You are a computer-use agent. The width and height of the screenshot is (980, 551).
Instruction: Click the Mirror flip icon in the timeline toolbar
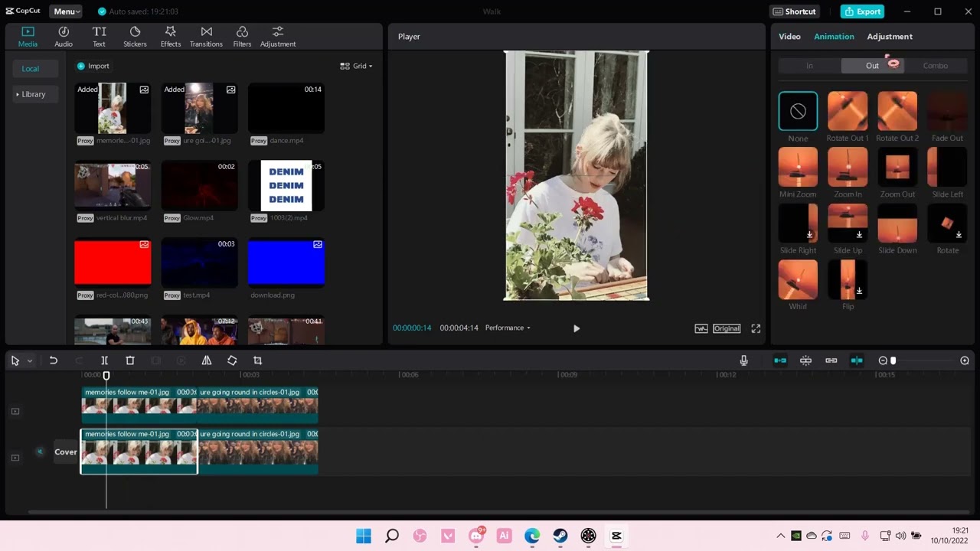[207, 360]
